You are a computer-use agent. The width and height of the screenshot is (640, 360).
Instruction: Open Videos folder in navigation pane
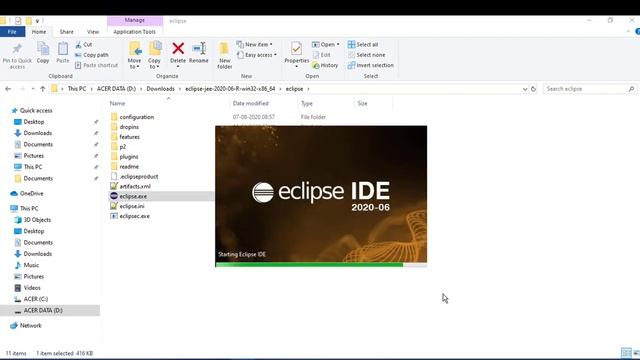click(32, 288)
